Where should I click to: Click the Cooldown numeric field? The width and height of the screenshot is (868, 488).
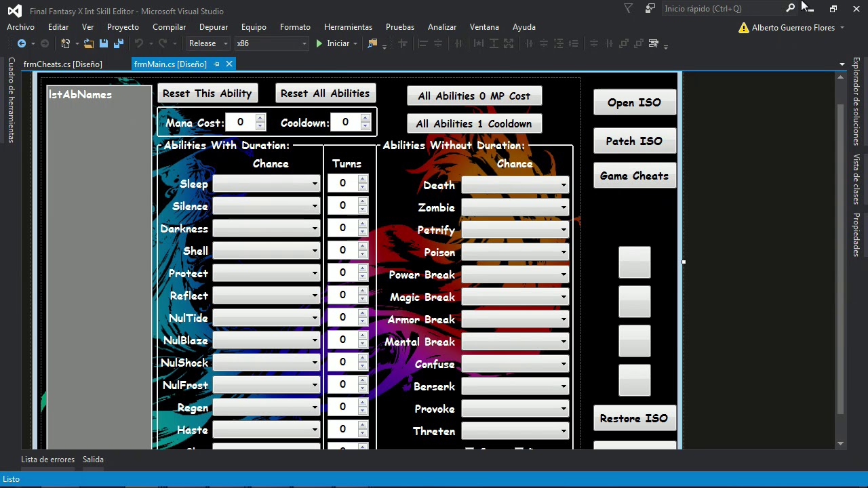pyautogui.click(x=351, y=122)
